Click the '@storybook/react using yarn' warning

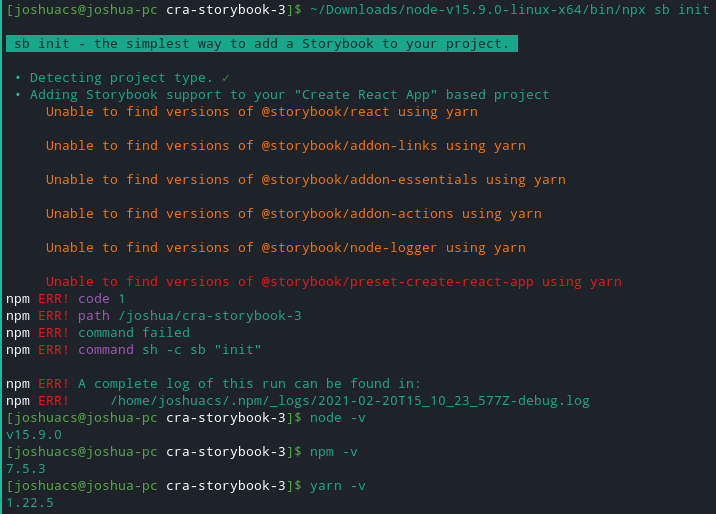tap(262, 111)
